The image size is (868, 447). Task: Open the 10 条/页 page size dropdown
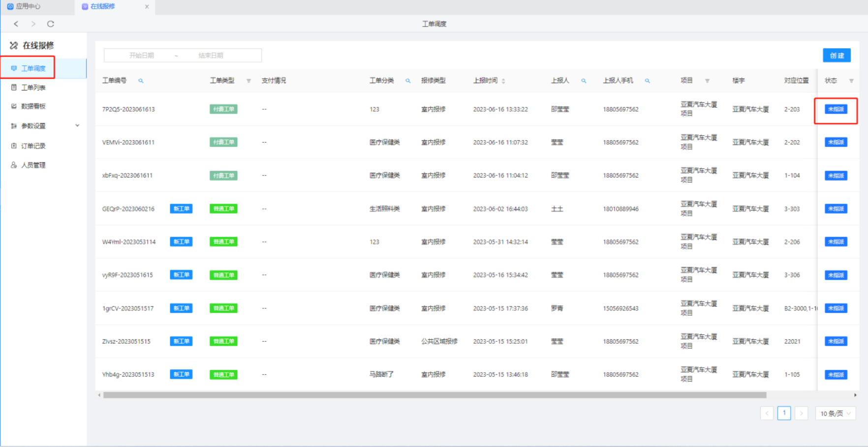pyautogui.click(x=835, y=414)
